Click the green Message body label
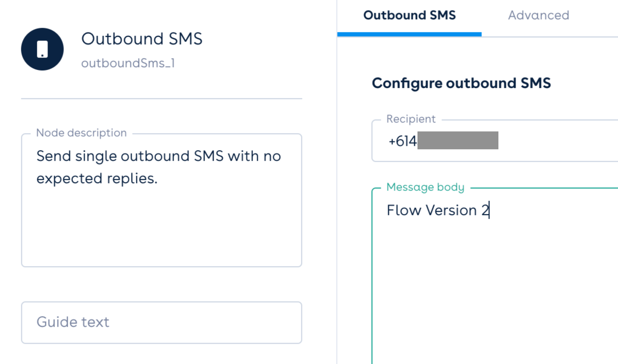 coord(425,187)
